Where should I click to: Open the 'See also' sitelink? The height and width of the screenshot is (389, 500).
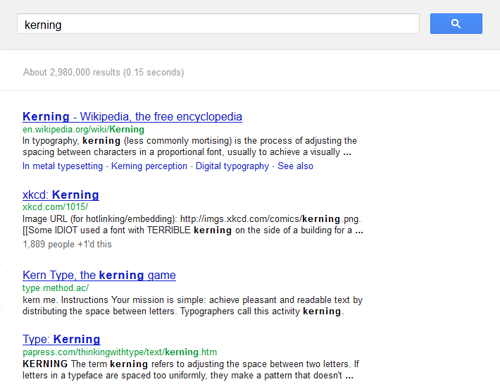point(295,166)
